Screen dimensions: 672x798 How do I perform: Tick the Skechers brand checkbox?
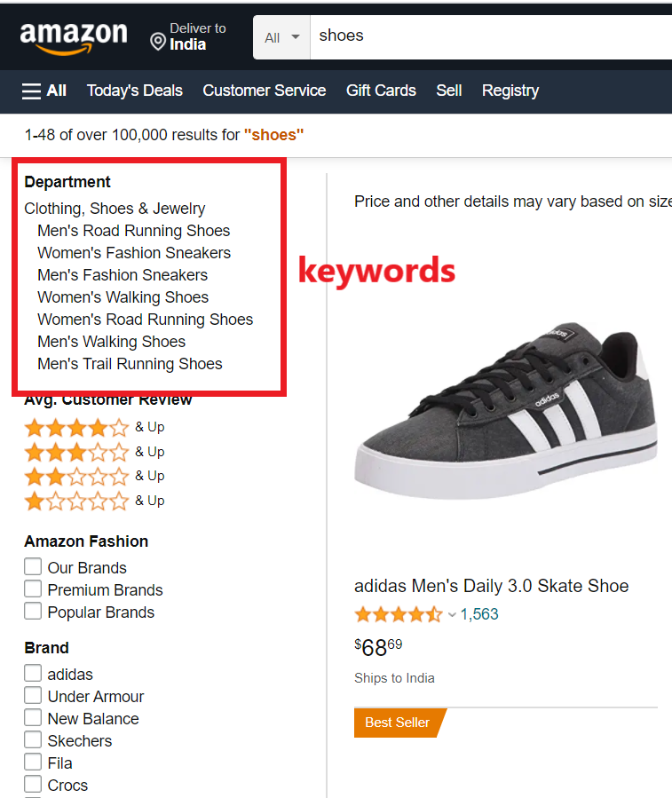point(33,740)
